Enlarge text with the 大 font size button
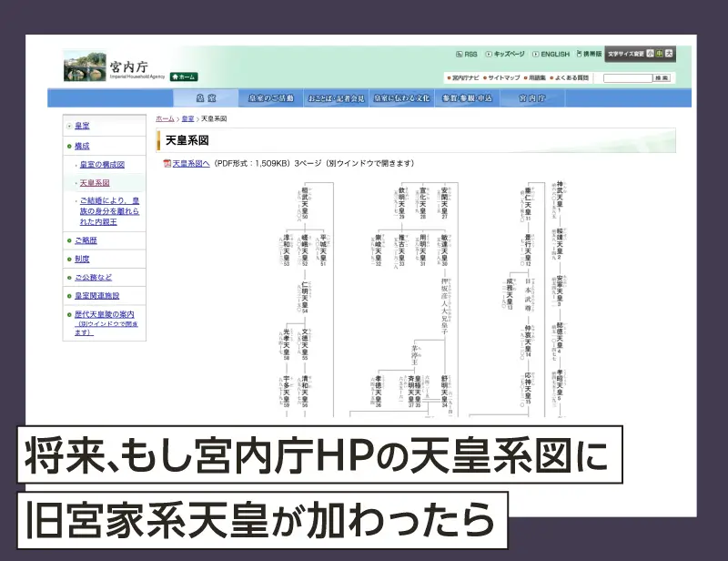728x561 pixels. coord(671,53)
